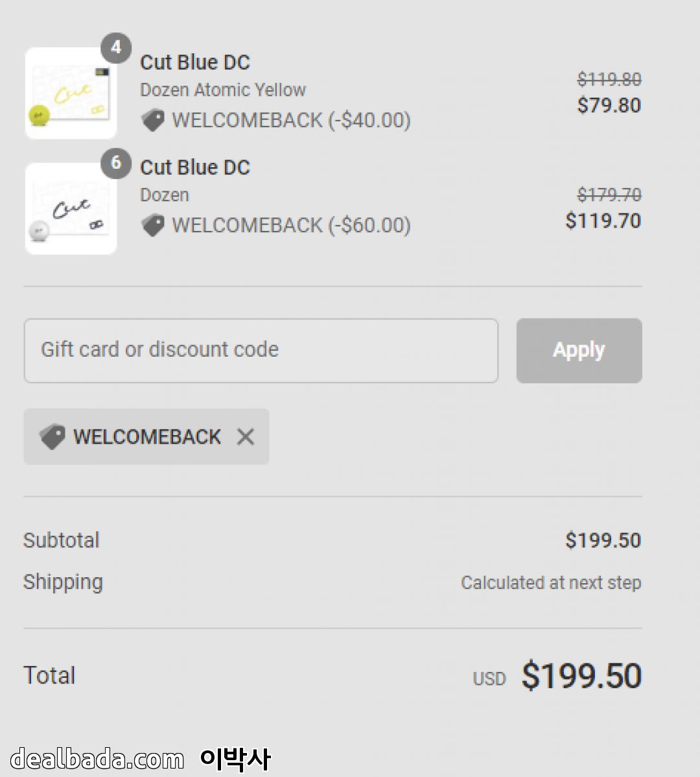This screenshot has height=777, width=700.
Task: Click the yellow Cut Blue DC product thumbnail
Action: (x=71, y=93)
